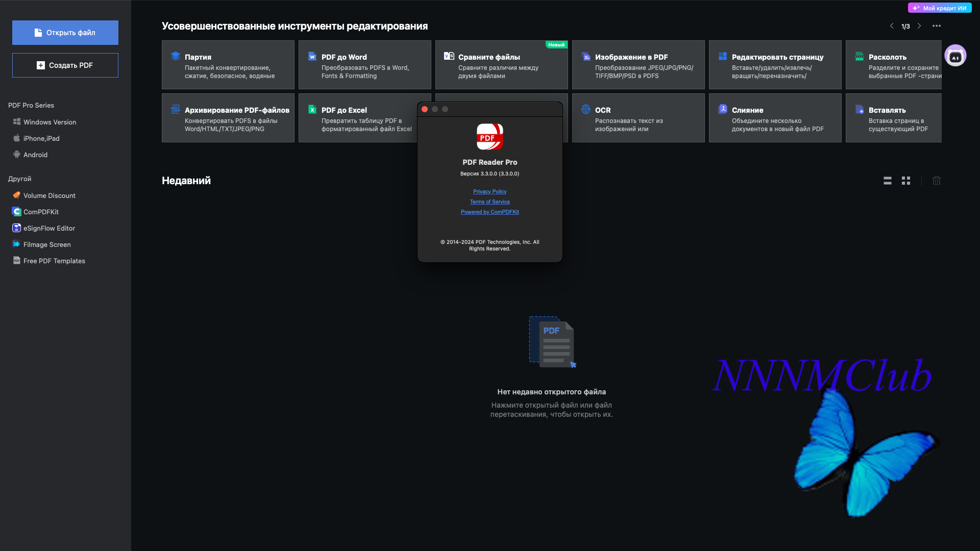Open the Compare Files (Сравните файлы) icon

point(449,56)
